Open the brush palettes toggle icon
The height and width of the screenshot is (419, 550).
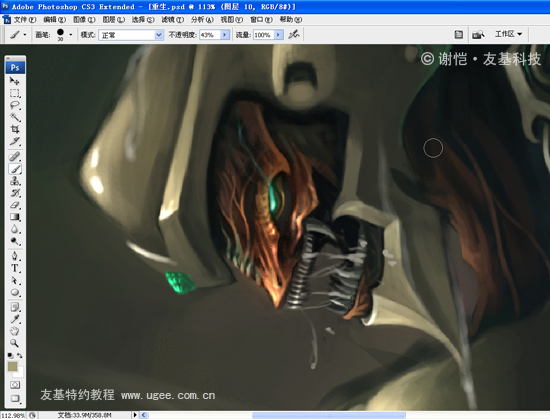tap(458, 34)
